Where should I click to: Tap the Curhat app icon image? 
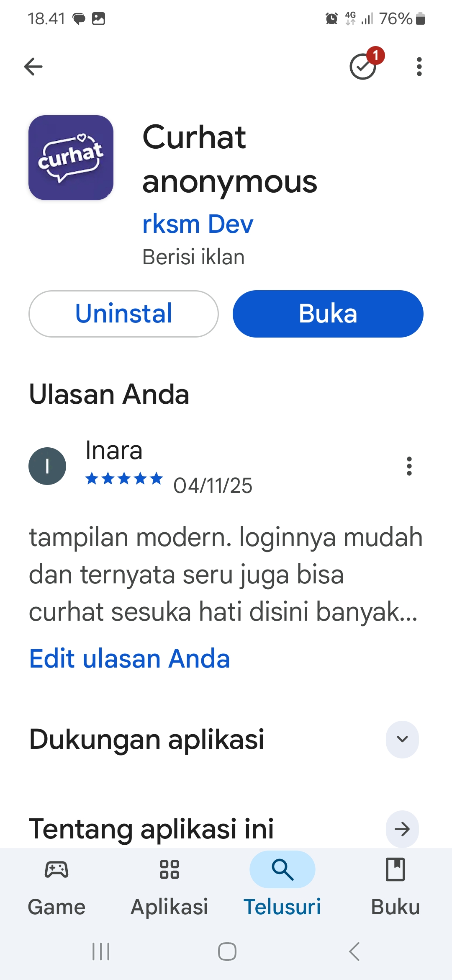71,157
